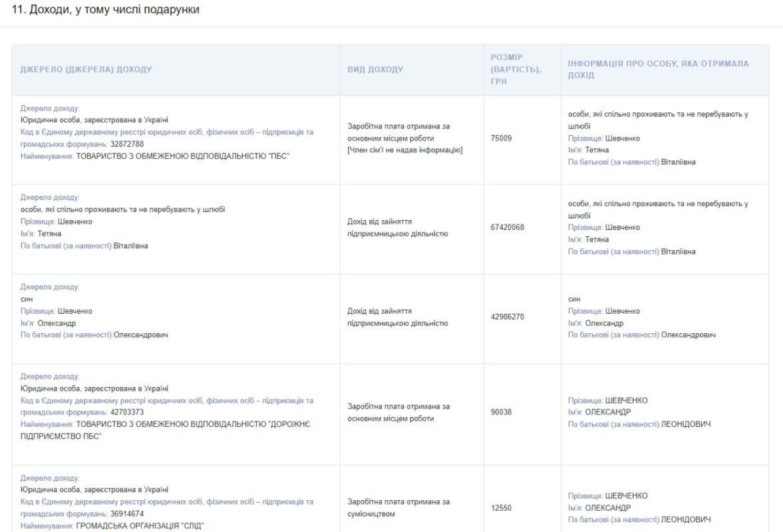Click the "Вид доходу" column header
The height and width of the screenshot is (532, 783).
coord(375,70)
